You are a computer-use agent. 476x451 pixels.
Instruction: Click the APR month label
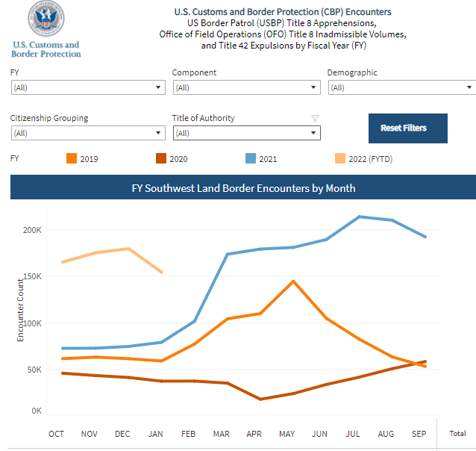click(x=254, y=434)
